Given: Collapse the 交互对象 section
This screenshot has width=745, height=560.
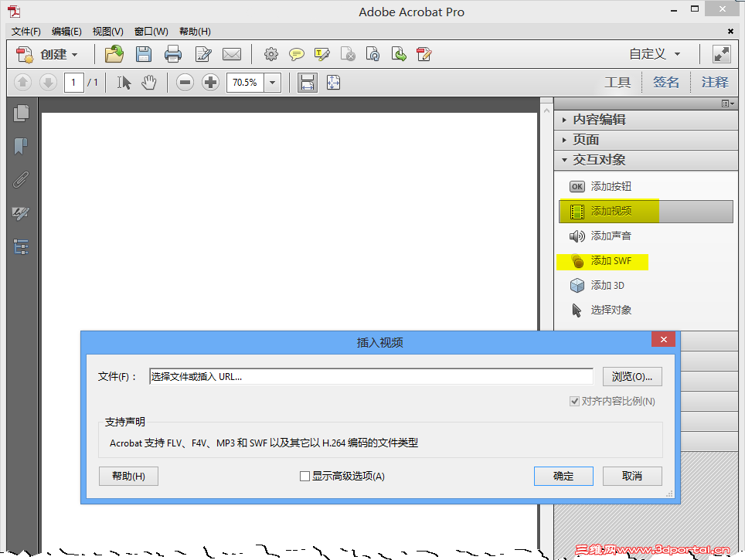Looking at the screenshot, I should click(646, 160).
